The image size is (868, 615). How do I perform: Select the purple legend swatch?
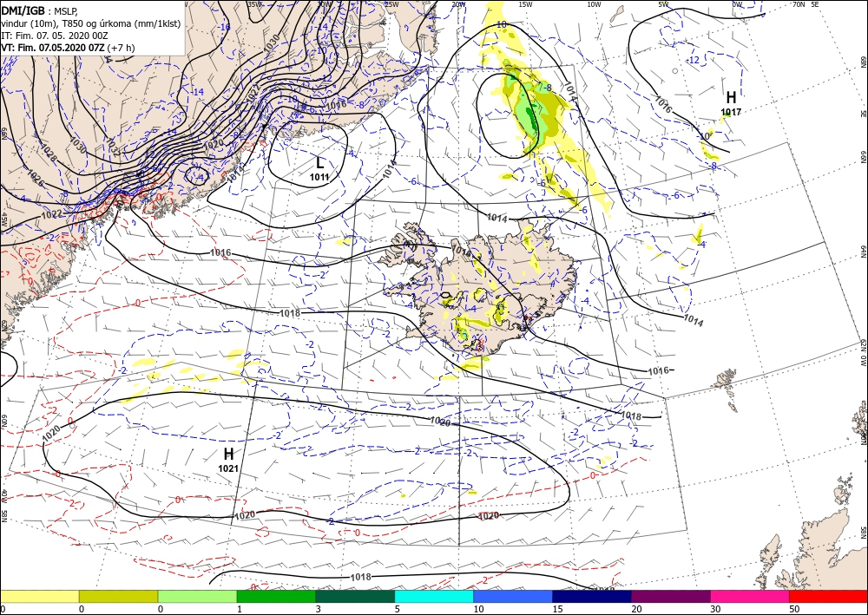(670, 596)
